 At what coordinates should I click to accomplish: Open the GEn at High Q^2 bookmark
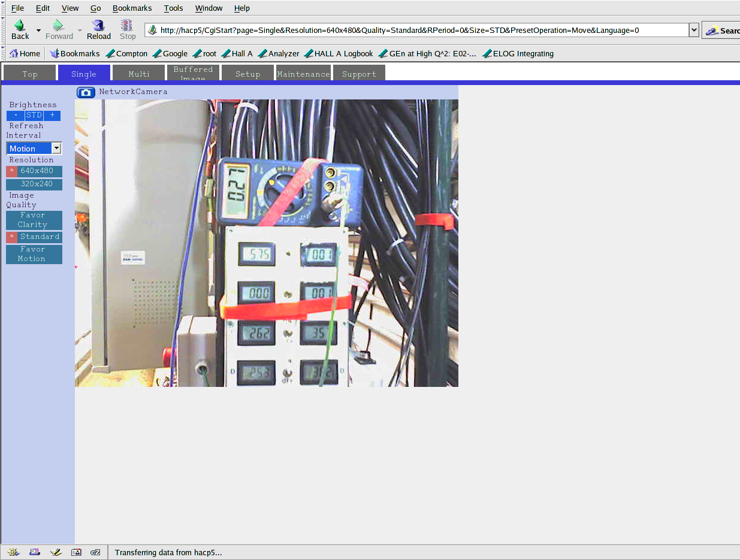(x=427, y=53)
